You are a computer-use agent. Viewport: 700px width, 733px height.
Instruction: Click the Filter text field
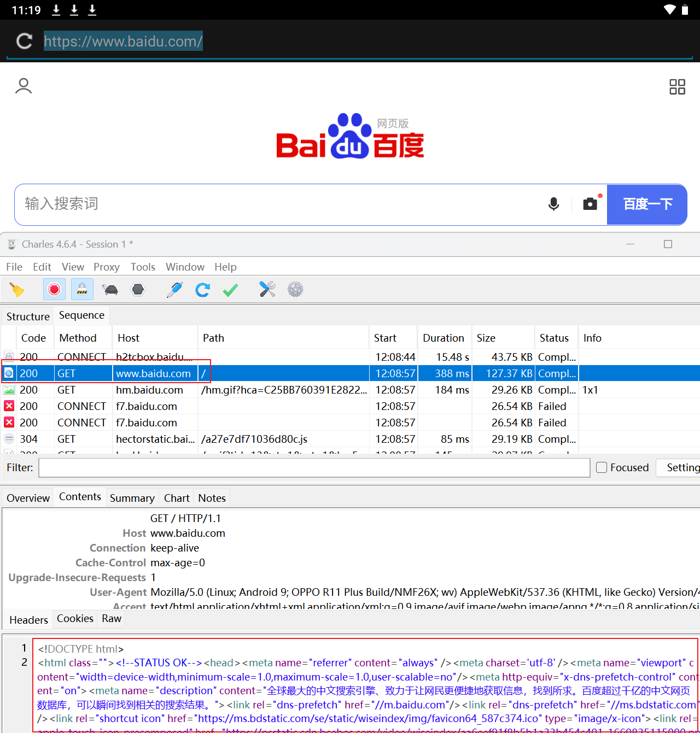[x=314, y=467]
